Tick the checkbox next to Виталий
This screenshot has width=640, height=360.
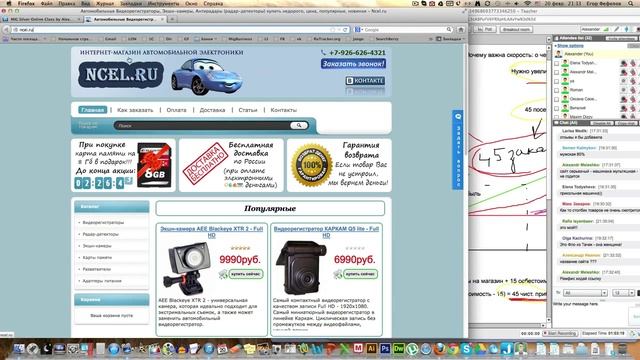[x=556, y=108]
